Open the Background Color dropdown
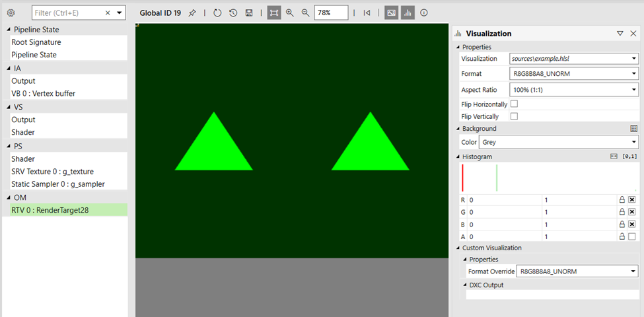 pos(559,142)
